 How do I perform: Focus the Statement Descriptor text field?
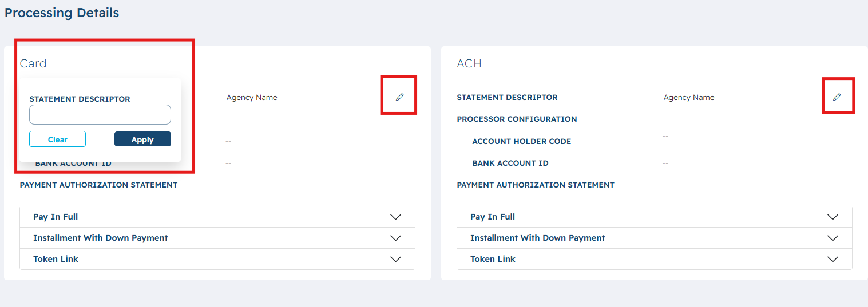click(x=100, y=114)
